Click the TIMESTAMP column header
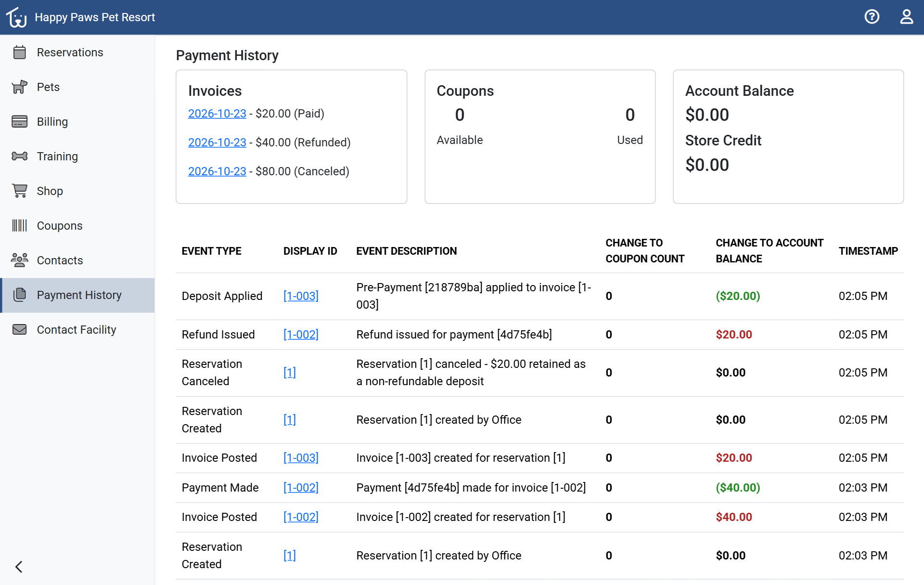Screen dimensions: 924x585 868,251
